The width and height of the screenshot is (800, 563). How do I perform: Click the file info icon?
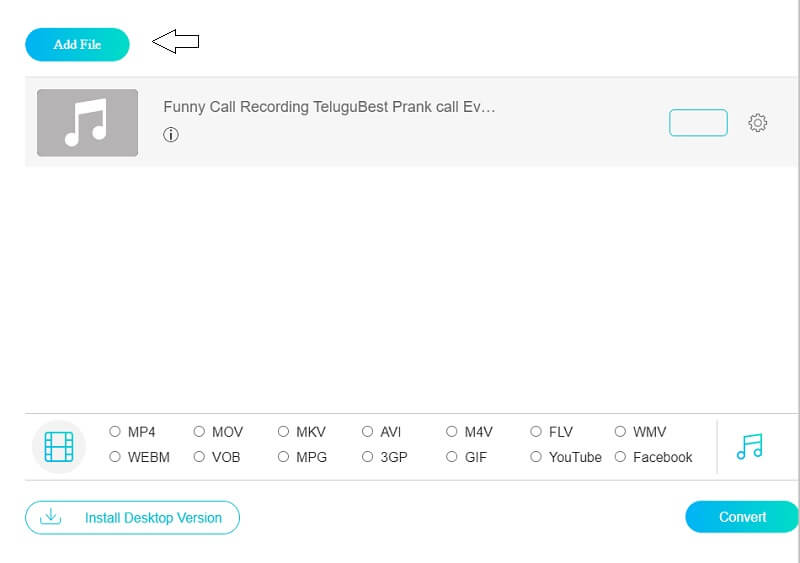point(171,135)
